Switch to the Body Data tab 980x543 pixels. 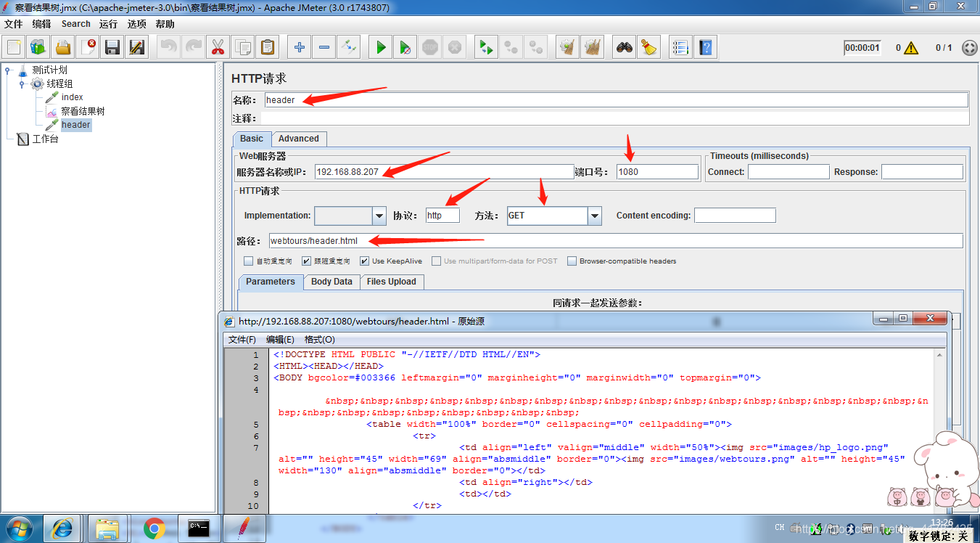pyautogui.click(x=332, y=282)
